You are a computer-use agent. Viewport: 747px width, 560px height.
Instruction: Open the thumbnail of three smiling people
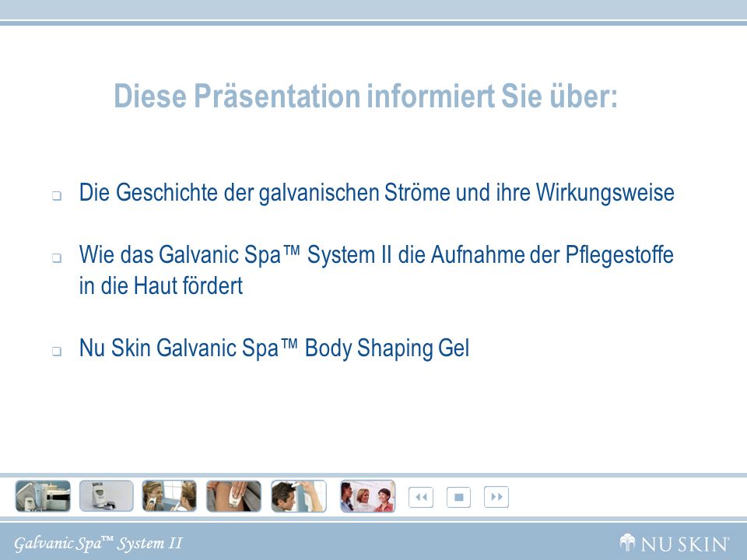point(368,496)
